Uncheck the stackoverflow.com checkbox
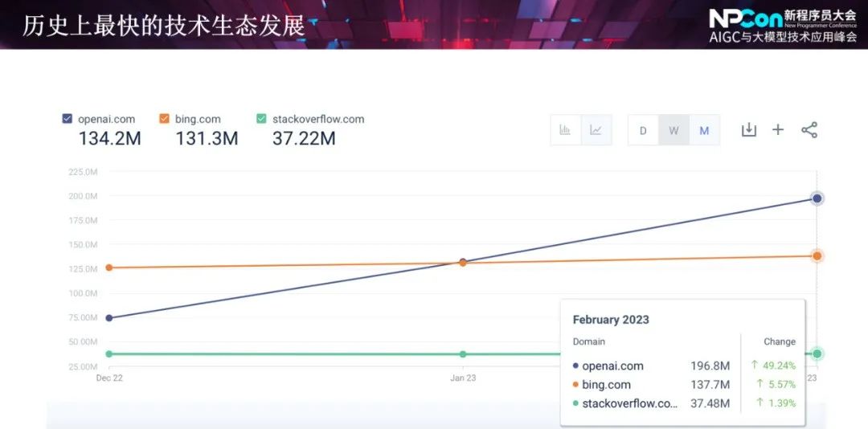This screenshot has width=868, height=429. [x=261, y=118]
